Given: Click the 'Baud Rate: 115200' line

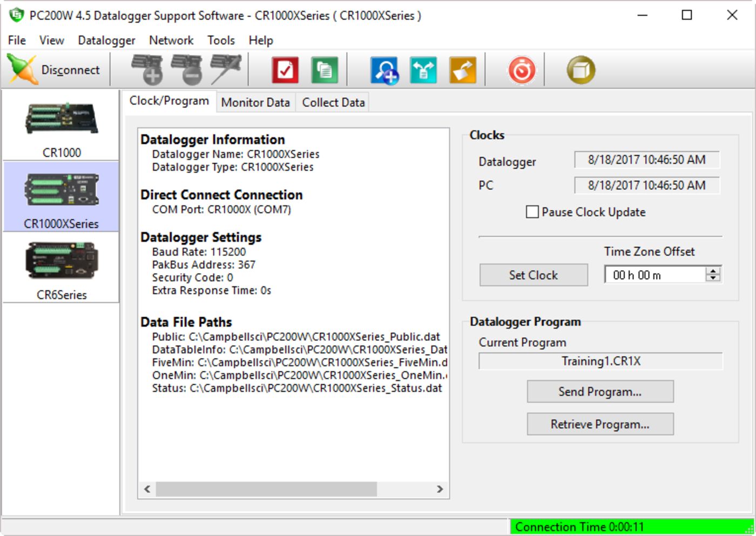Looking at the screenshot, I should [x=199, y=252].
